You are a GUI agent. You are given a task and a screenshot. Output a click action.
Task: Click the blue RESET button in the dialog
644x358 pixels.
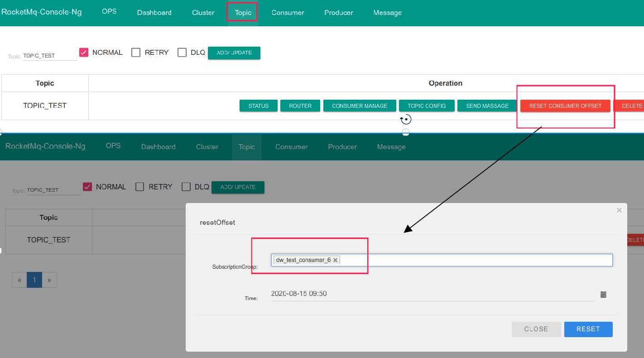(588, 329)
